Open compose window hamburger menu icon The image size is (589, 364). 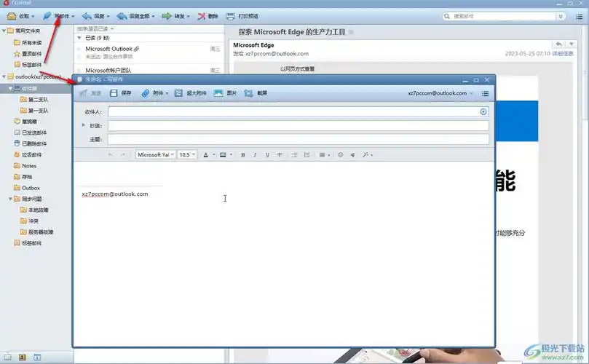[486, 93]
